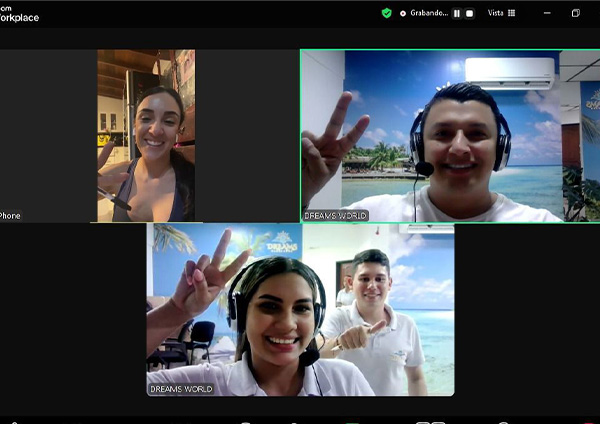Restore down the Zoom window
The width and height of the screenshot is (600, 424).
click(576, 13)
